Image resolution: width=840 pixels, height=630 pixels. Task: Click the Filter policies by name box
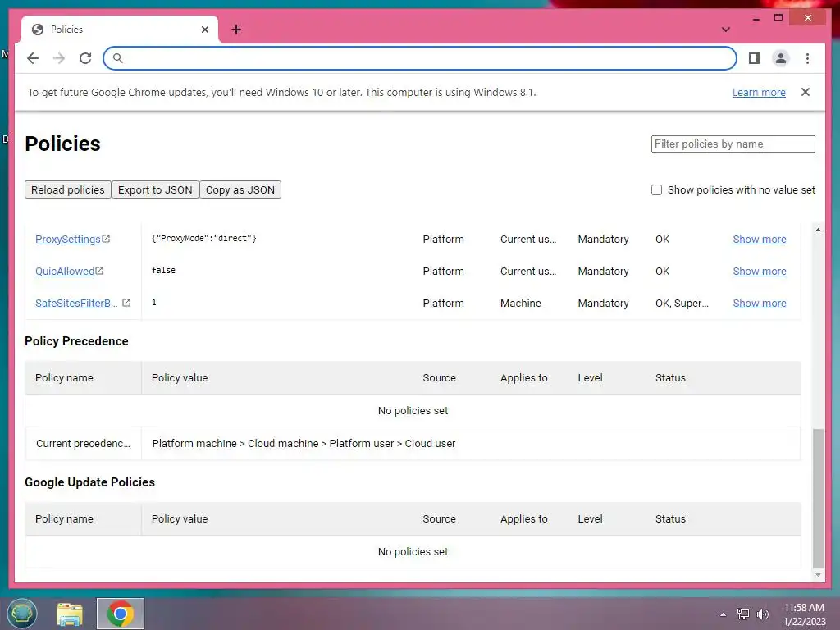733,144
